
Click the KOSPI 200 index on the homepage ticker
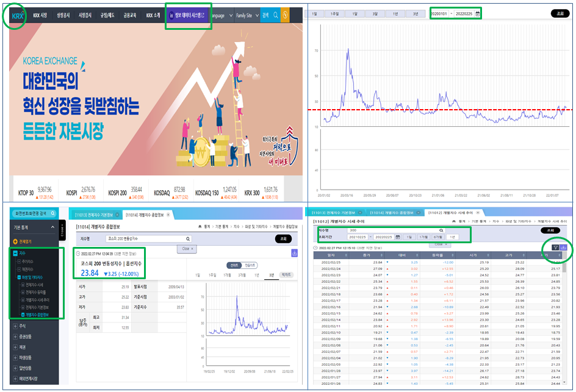(x=126, y=191)
